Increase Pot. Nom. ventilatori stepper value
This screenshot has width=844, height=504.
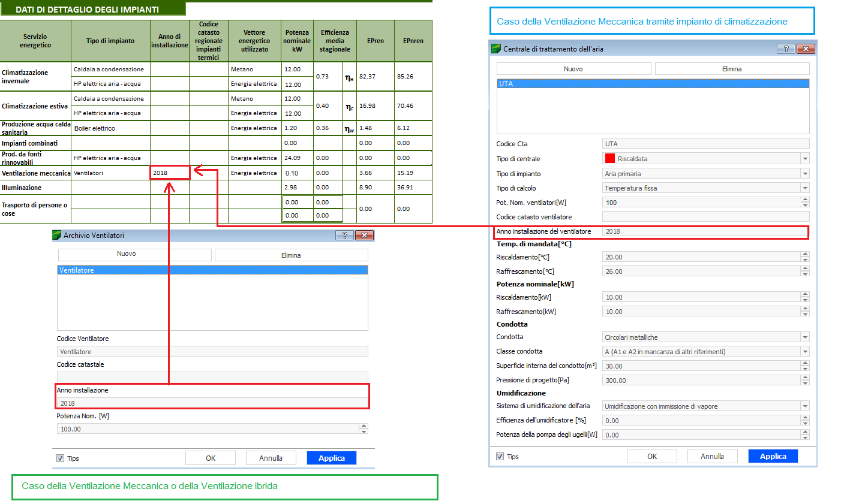point(805,200)
